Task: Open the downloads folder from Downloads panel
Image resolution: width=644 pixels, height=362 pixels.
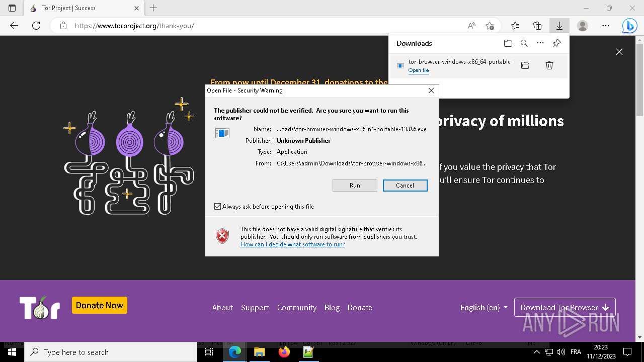Action: coord(508,43)
